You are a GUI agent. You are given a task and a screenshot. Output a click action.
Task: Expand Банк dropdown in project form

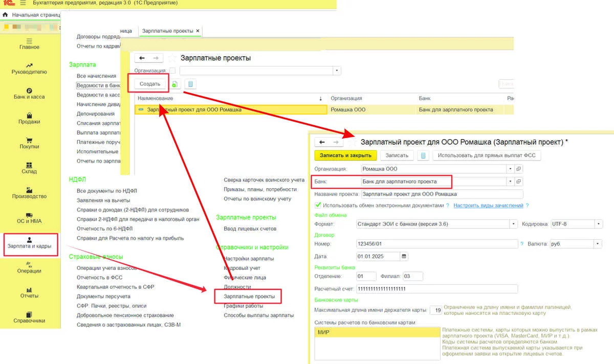[510, 181]
